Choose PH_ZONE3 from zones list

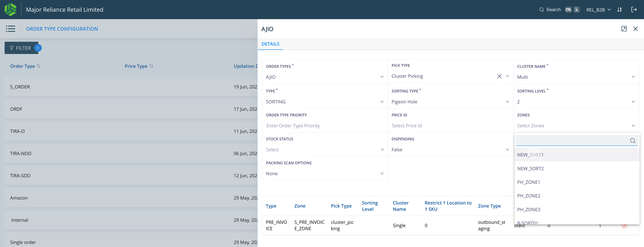(577, 209)
